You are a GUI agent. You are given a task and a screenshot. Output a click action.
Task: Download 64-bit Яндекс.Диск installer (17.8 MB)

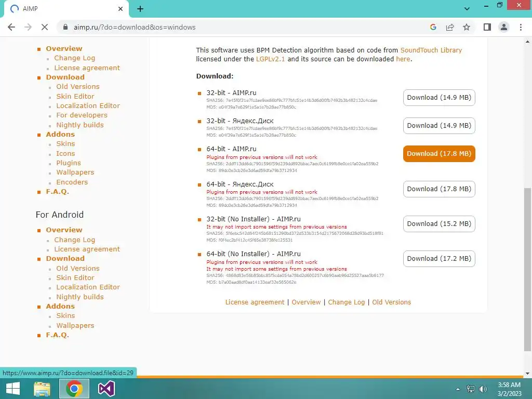[439, 189]
